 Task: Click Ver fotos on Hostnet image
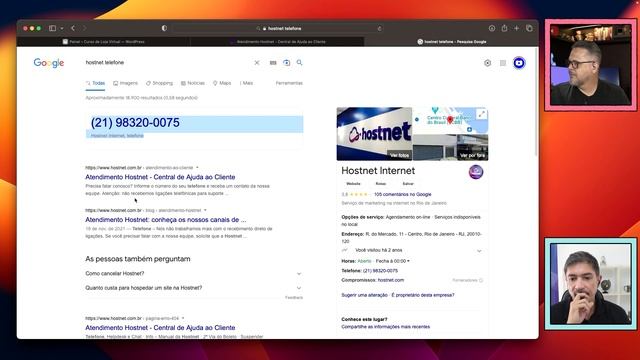coord(399,155)
